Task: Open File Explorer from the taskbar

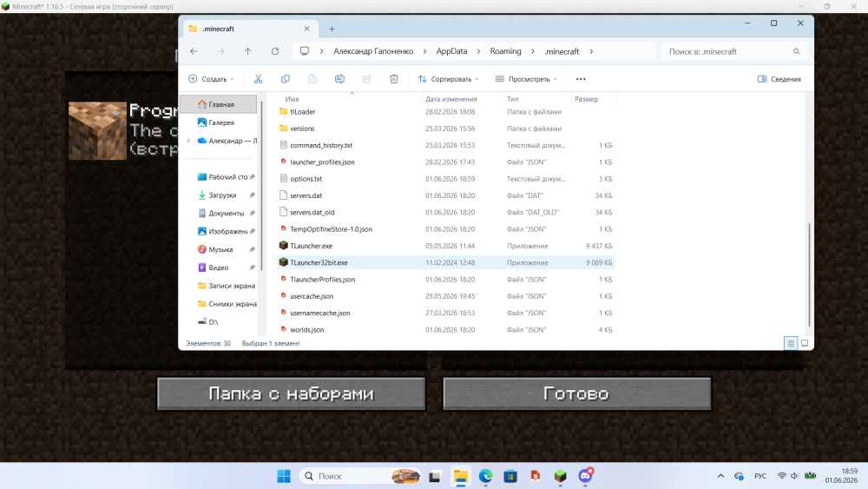Action: click(461, 476)
